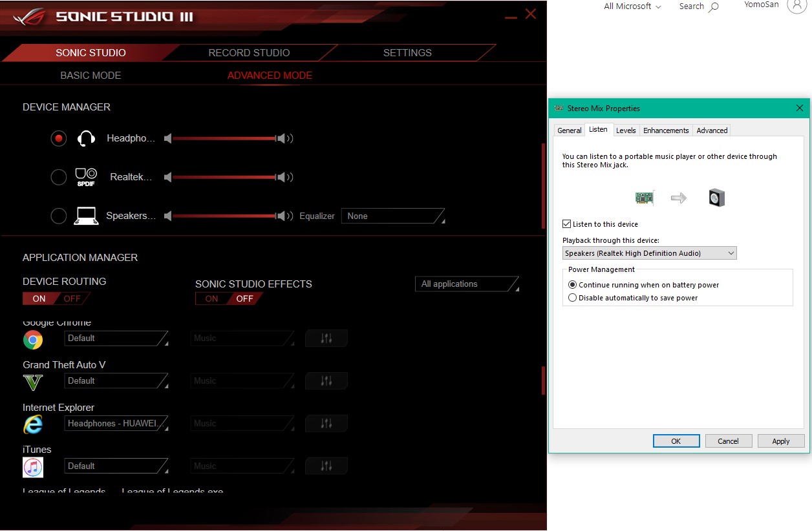Click the Internet Explorer app icon
Image resolution: width=812 pixels, height=531 pixels.
(x=33, y=424)
